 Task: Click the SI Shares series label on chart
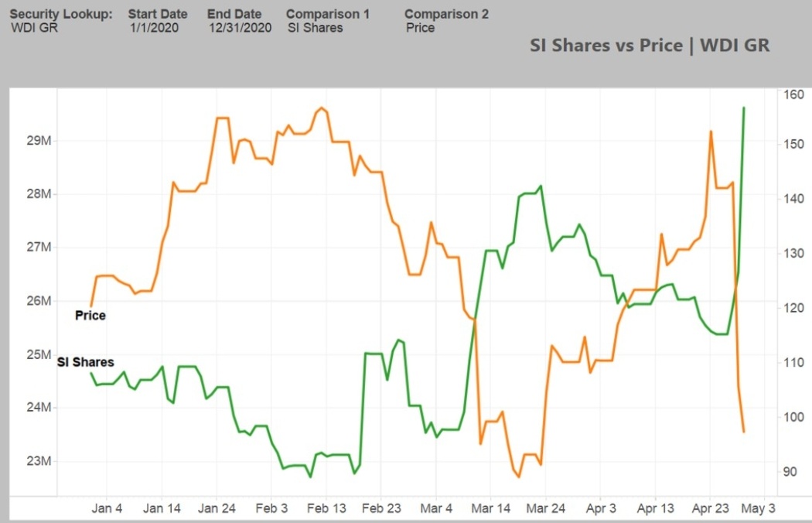(85, 362)
